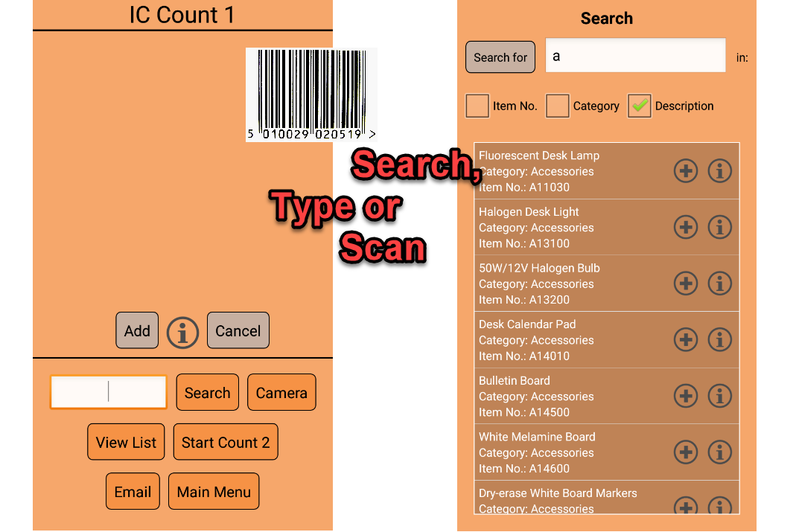Screen dimensions: 796x532
Task: Show info for Desk Calendar Pad
Action: click(719, 339)
